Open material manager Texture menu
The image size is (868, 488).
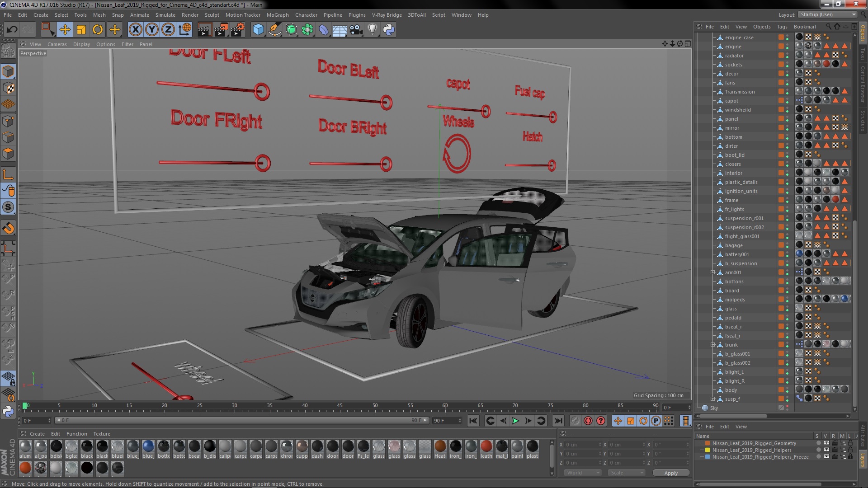[102, 434]
